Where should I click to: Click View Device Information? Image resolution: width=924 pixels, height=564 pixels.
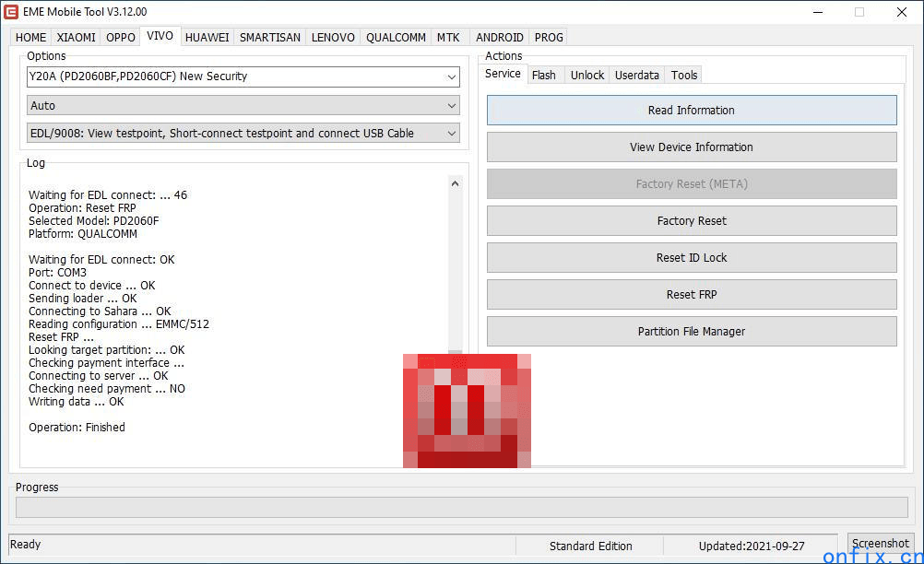click(692, 147)
